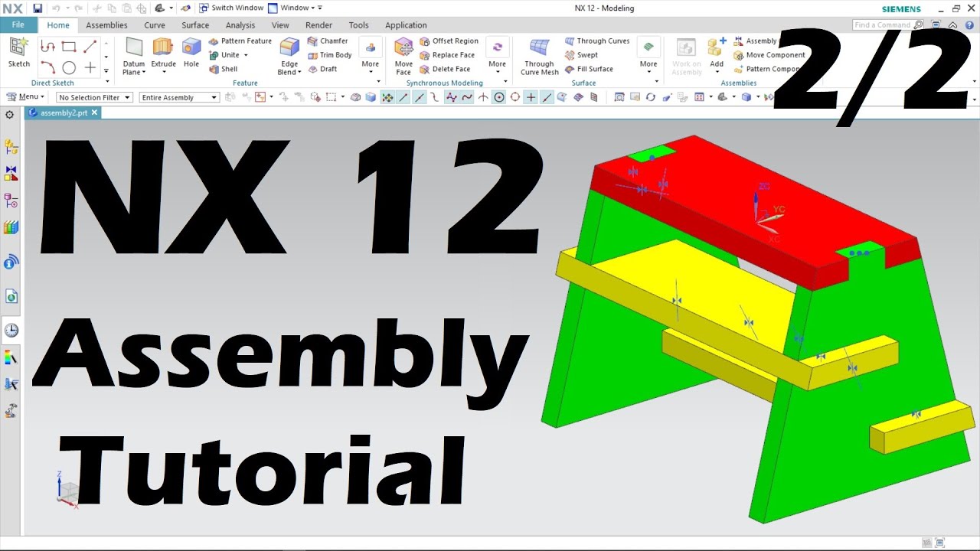This screenshot has width=980, height=551.
Task: Click Move Component button
Action: coord(769,55)
